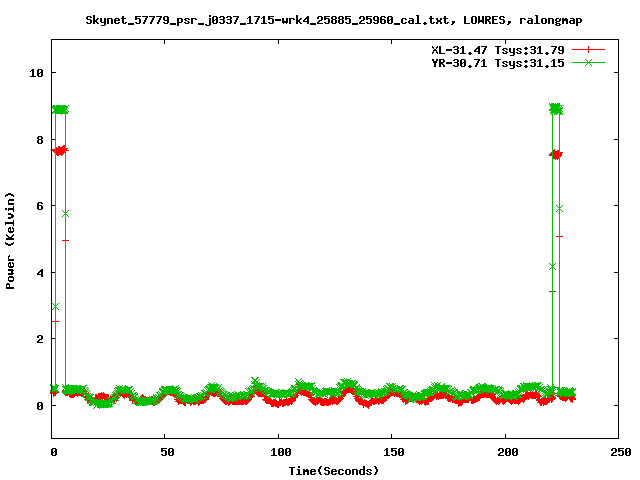Image resolution: width=640 pixels, height=480 pixels.
Task: Click y-axis tick label 8
Action: click(40, 140)
